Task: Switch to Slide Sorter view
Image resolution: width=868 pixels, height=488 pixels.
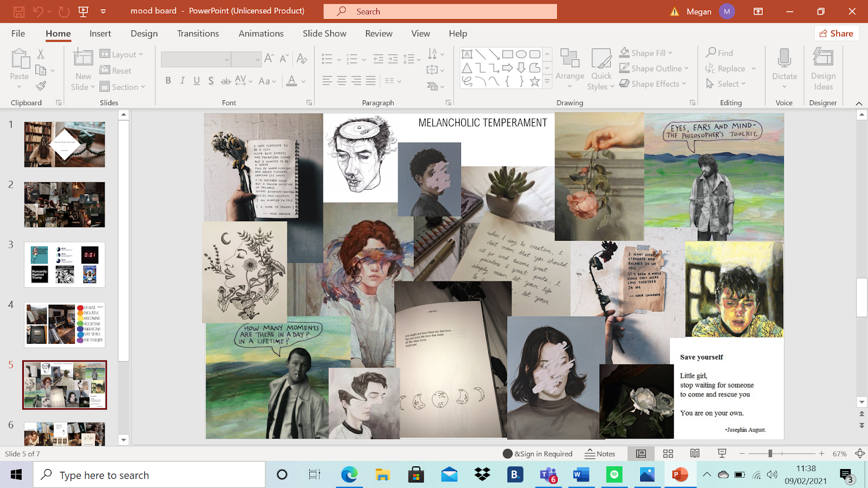Action: [668, 453]
